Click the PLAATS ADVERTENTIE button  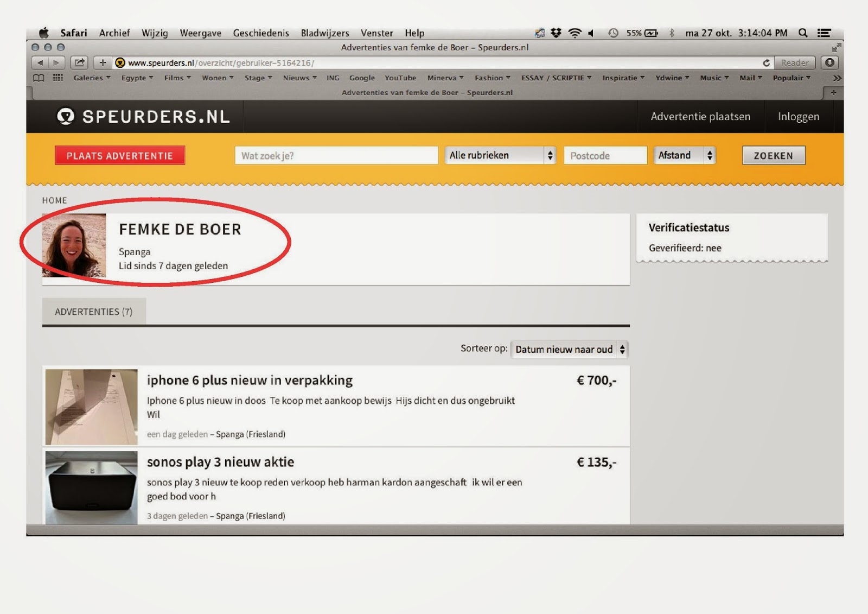[x=120, y=156]
